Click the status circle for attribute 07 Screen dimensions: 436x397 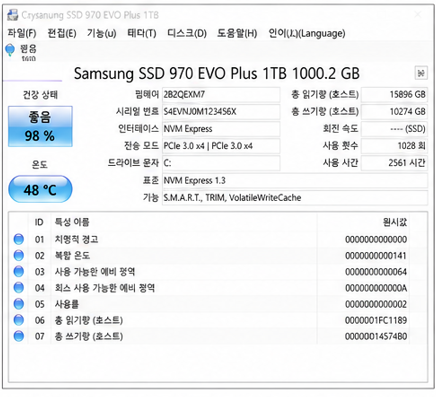[x=19, y=336]
